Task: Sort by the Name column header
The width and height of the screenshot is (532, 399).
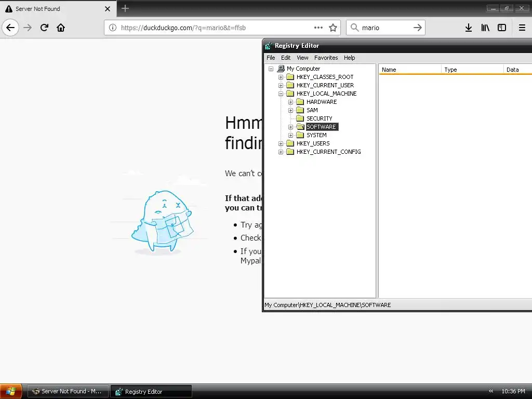Action: (410, 70)
